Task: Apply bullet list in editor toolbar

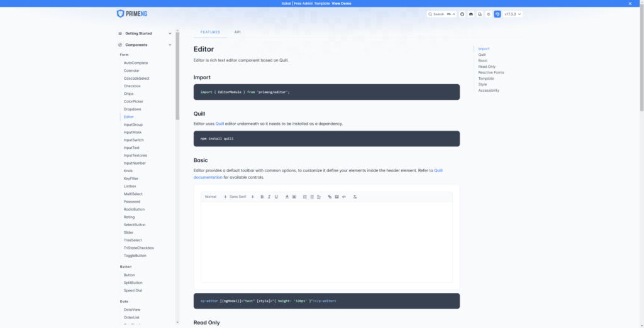Action: (312, 197)
